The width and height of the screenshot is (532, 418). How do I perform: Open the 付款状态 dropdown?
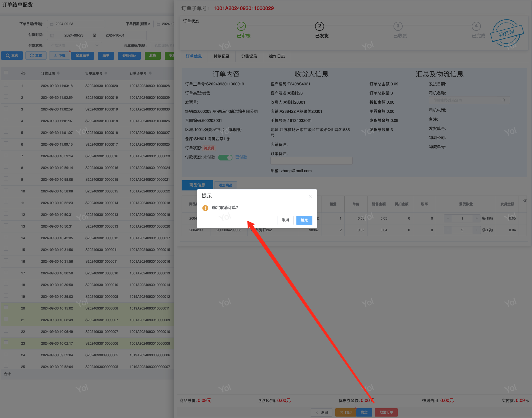point(74,45)
